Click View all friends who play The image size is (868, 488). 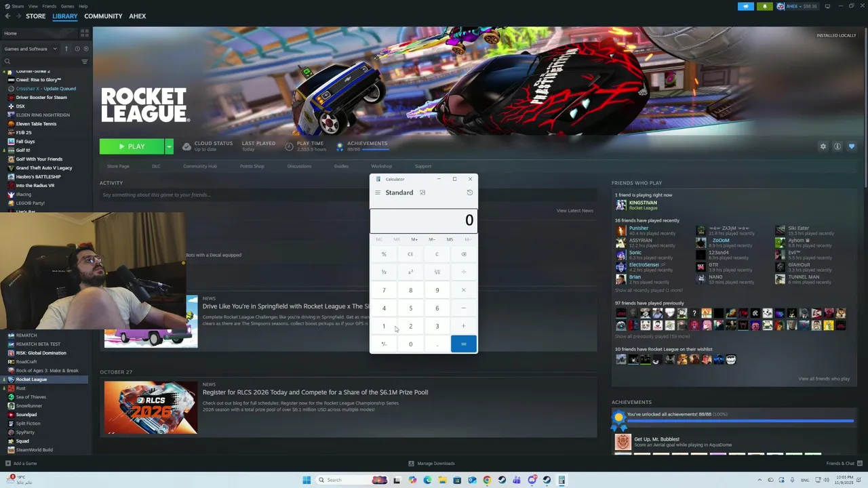click(x=824, y=379)
